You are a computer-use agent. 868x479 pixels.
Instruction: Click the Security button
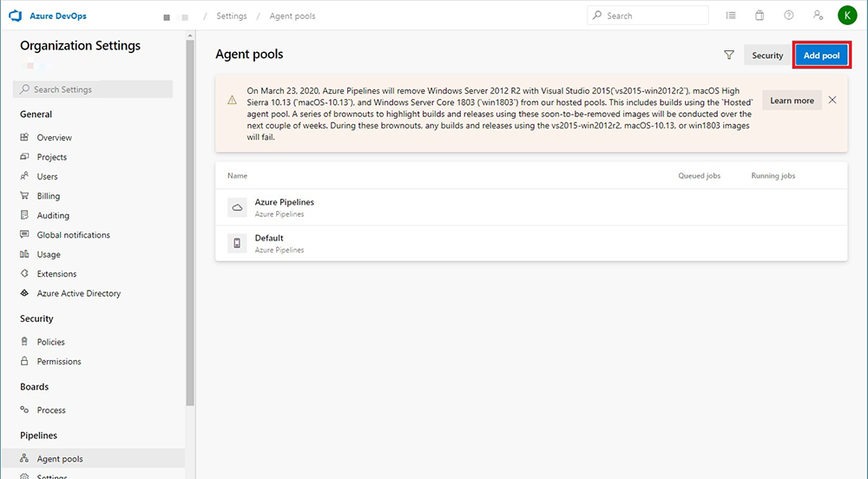point(767,56)
